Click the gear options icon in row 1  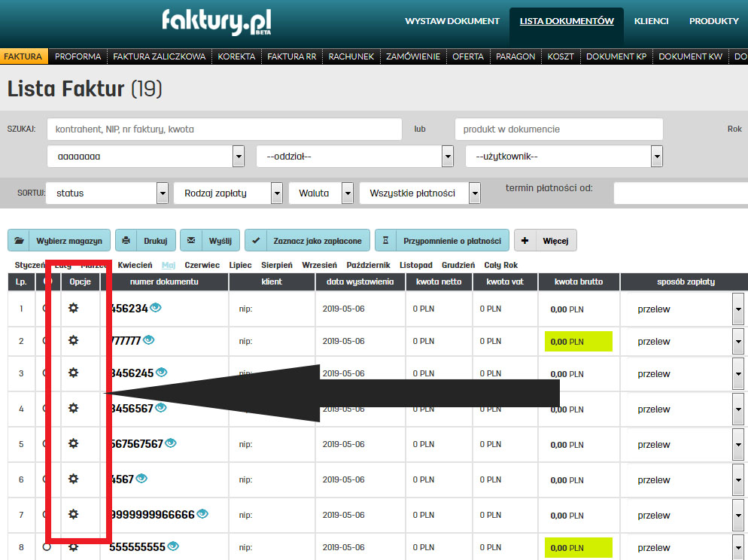[x=73, y=308]
